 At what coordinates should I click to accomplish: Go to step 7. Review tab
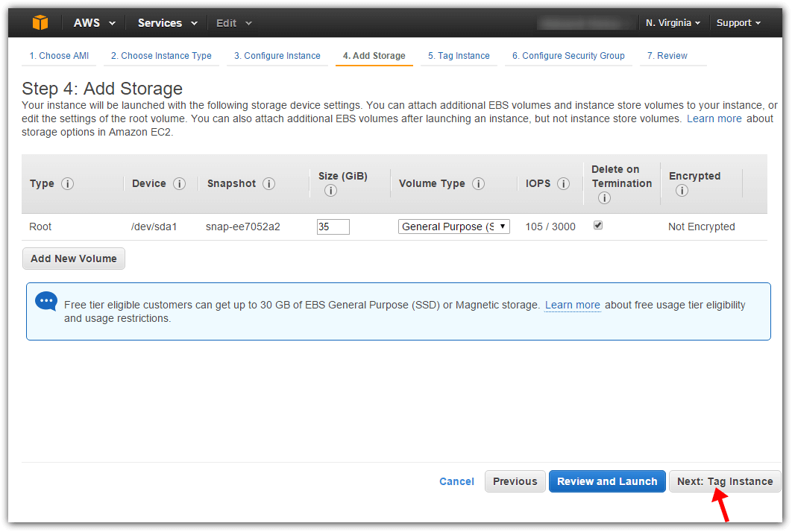[667, 56]
